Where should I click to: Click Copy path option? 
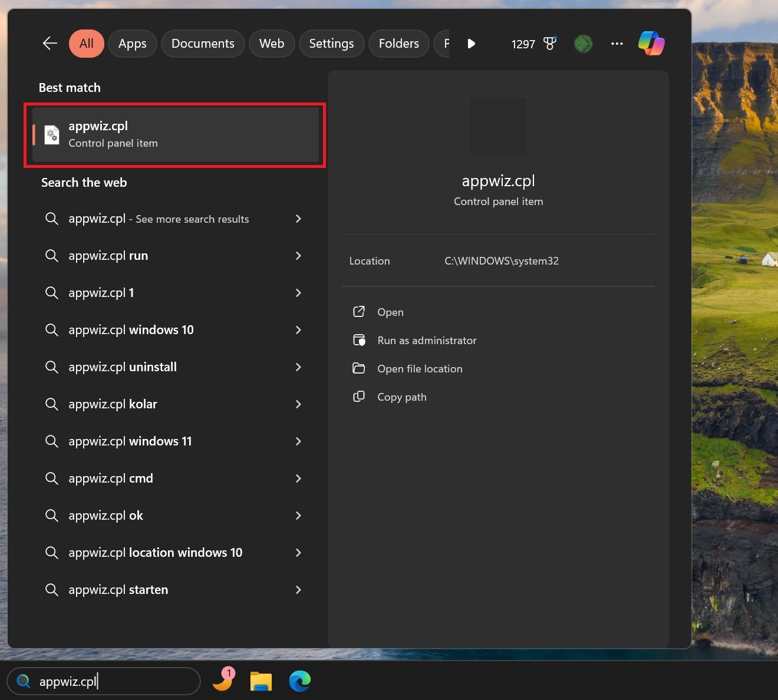pos(401,397)
